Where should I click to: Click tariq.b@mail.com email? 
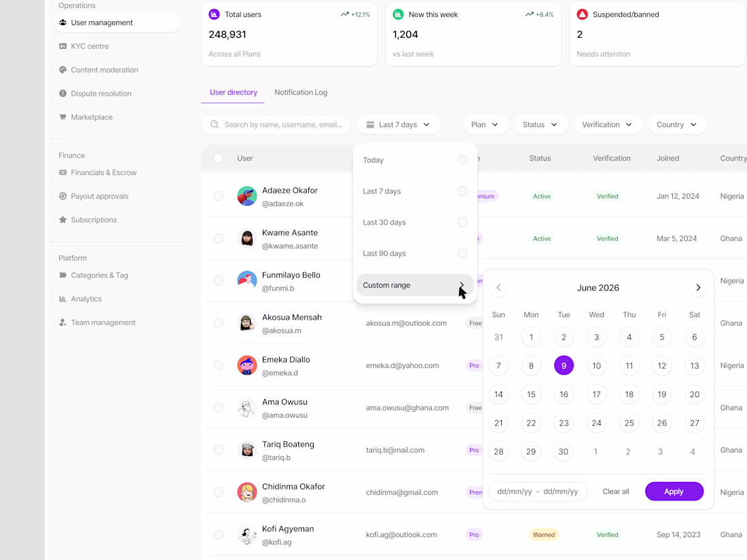tap(395, 450)
